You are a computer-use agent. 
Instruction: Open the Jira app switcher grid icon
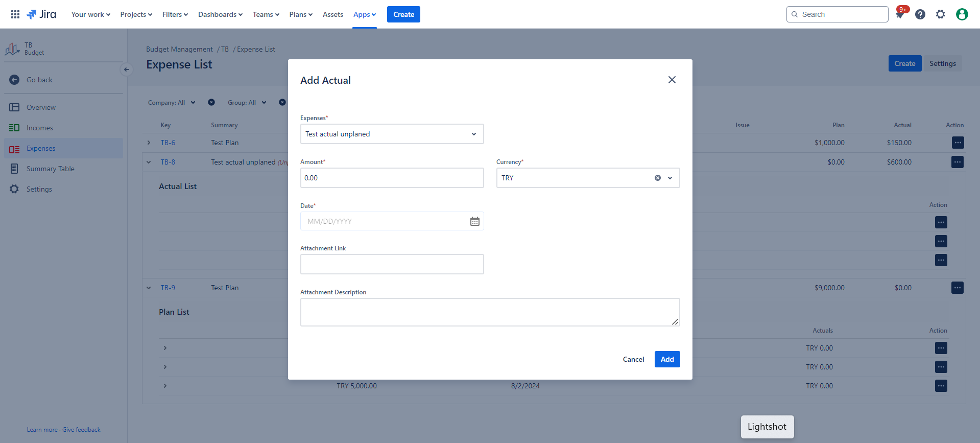[15, 14]
